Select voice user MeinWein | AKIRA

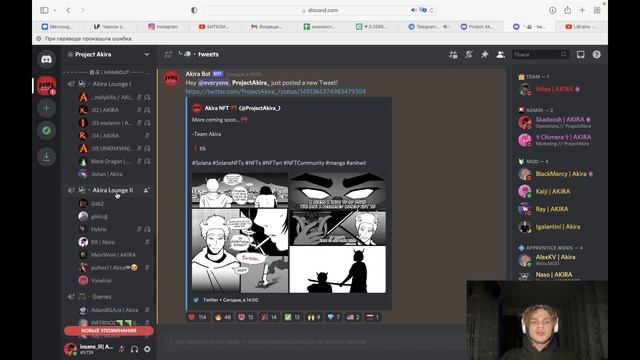click(113, 255)
